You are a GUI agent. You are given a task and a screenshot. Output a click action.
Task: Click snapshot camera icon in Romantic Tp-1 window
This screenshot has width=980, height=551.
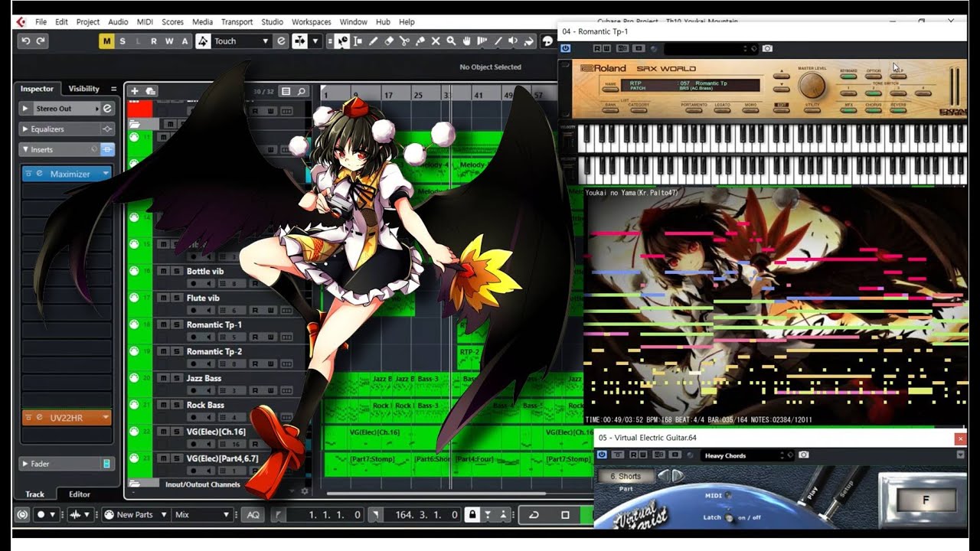(x=767, y=48)
